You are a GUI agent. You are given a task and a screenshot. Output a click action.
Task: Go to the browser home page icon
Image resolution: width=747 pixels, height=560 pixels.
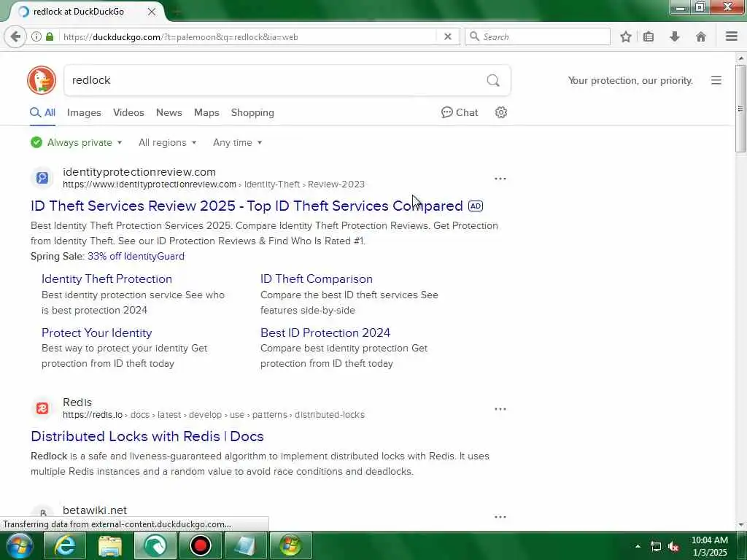701,36
